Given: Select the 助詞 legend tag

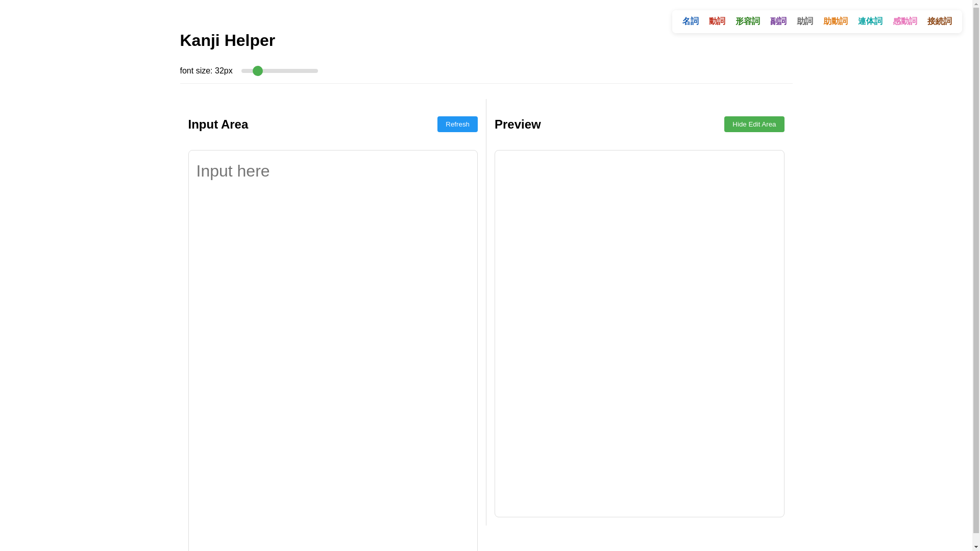Looking at the screenshot, I should tap(805, 21).
